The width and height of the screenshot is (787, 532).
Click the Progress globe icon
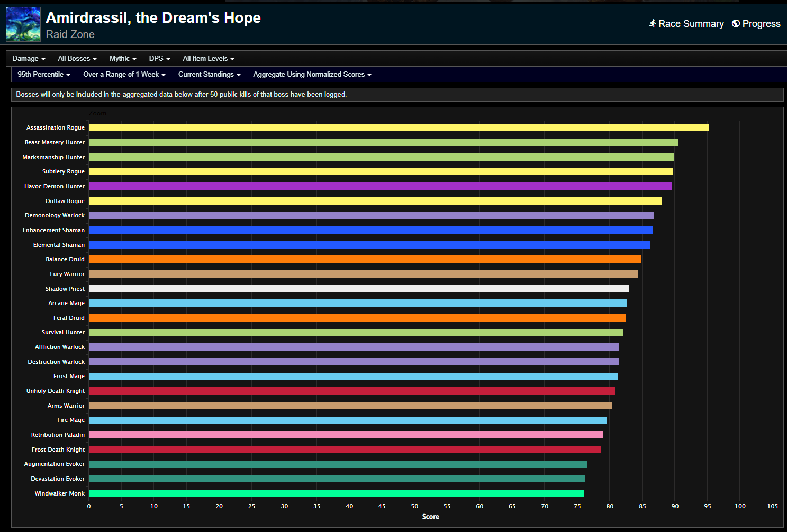pos(736,24)
